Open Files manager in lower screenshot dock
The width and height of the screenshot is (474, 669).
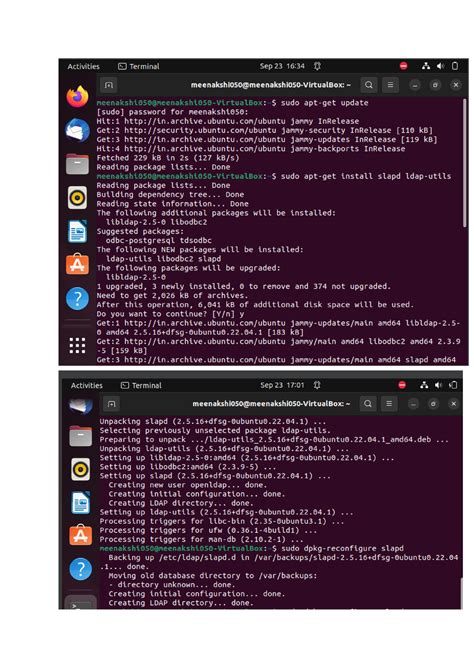coord(81,436)
